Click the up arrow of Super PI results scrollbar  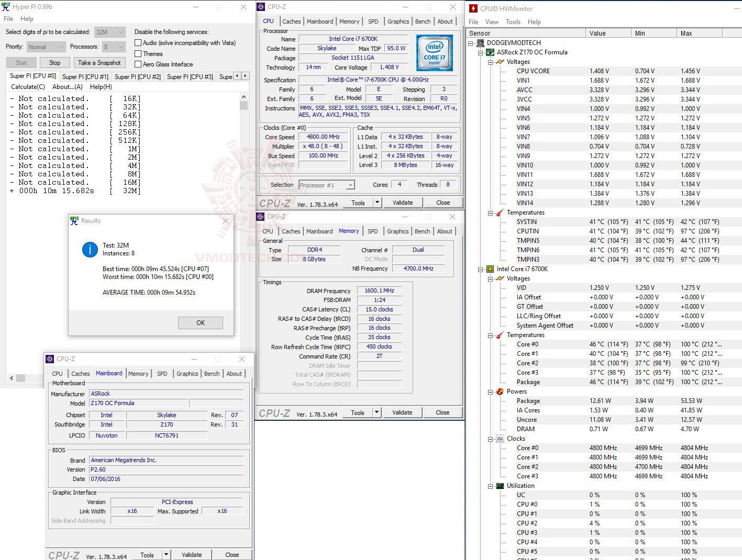click(x=243, y=97)
